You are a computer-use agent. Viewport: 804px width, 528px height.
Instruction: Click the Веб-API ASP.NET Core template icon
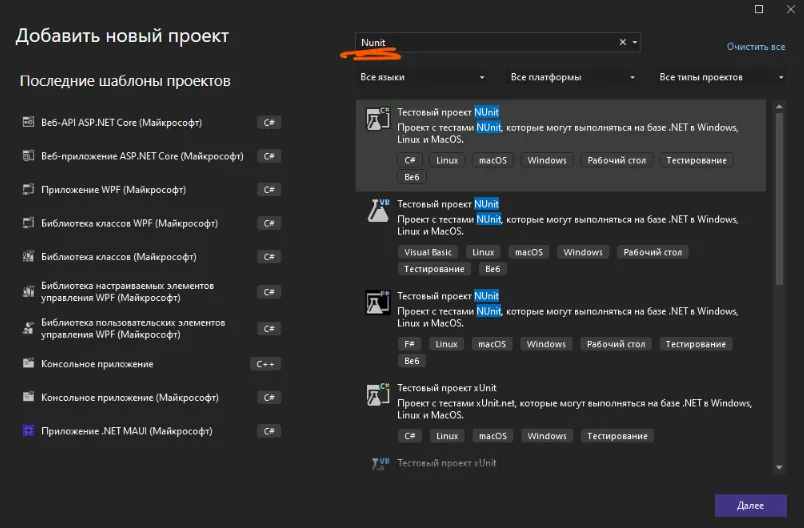(x=28, y=122)
